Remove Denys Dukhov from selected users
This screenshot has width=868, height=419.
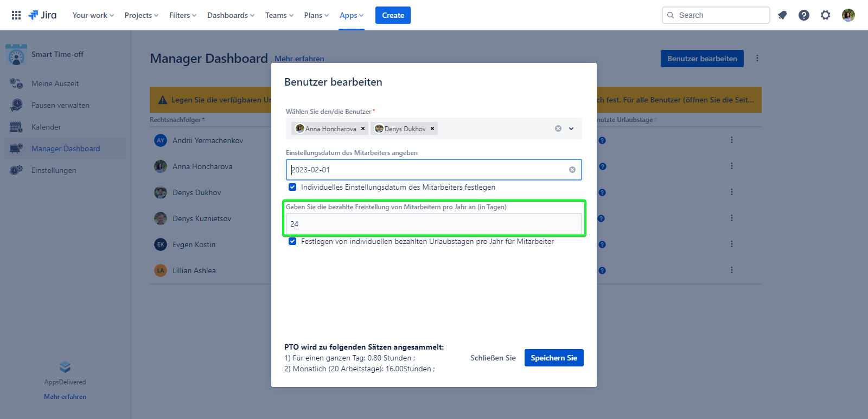click(x=432, y=128)
